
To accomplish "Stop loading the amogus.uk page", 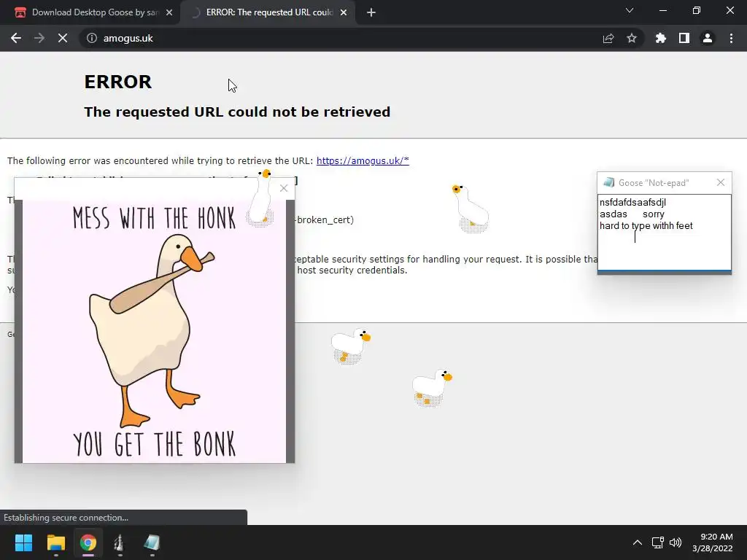I will click(x=63, y=38).
